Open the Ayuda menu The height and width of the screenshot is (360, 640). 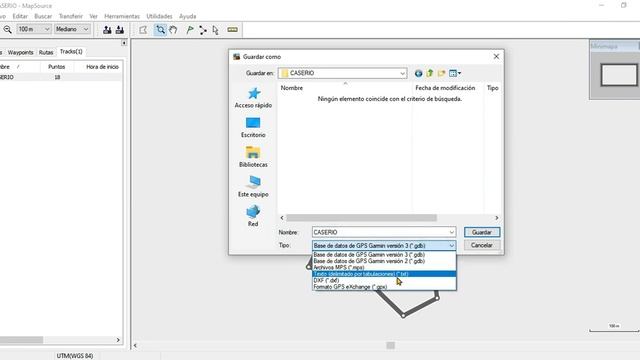(187, 16)
